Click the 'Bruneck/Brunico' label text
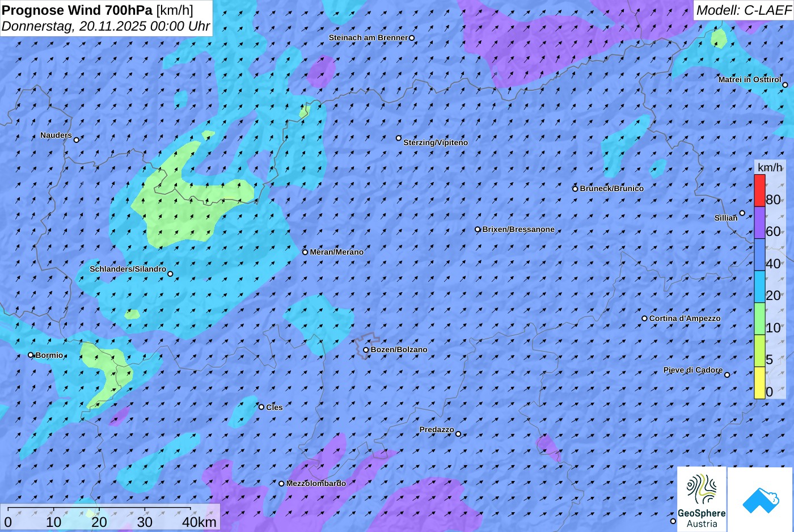Screen dimensions: 794x532 (612, 189)
